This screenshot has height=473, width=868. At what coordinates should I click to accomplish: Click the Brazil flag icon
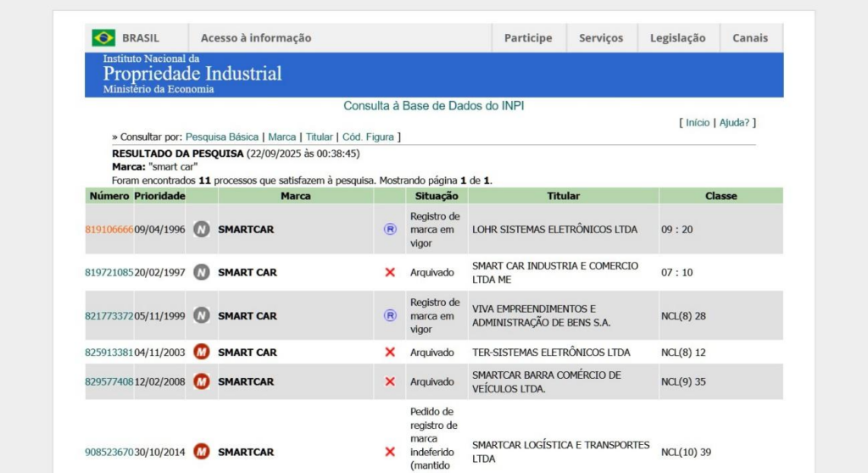point(103,38)
